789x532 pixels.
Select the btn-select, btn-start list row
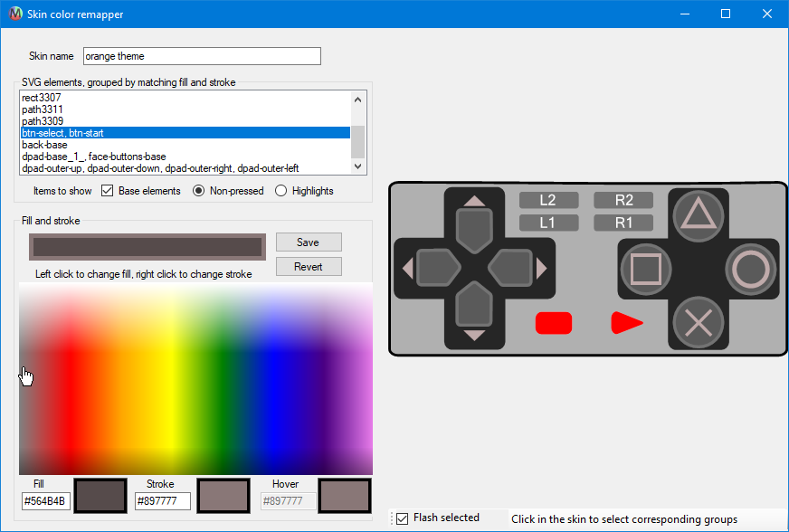pos(185,133)
